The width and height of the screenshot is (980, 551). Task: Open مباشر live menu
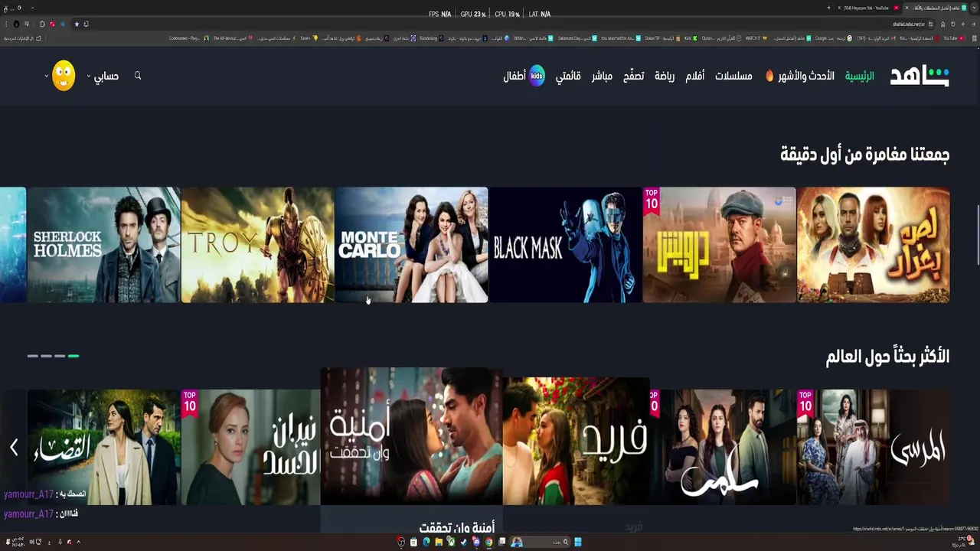click(x=602, y=76)
